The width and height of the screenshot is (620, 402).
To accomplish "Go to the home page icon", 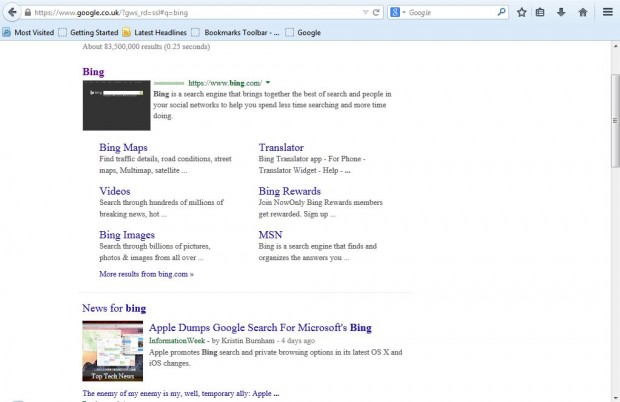I will point(583,12).
